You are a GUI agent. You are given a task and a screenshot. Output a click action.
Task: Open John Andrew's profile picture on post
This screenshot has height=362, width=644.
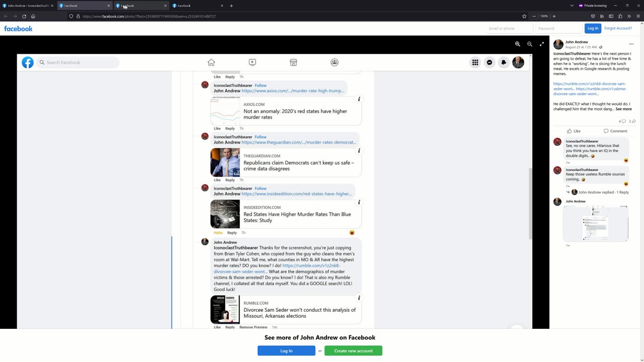(x=558, y=44)
